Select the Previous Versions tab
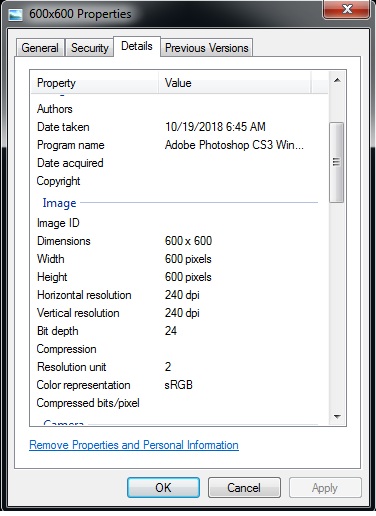This screenshot has height=516, width=376. pos(207,48)
